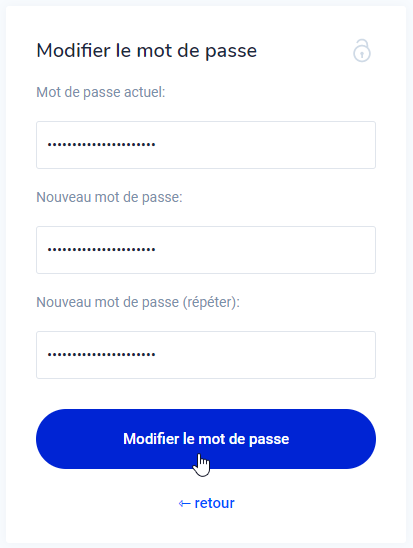
Task: Click blank space after dots in current password box
Action: [x=266, y=145]
